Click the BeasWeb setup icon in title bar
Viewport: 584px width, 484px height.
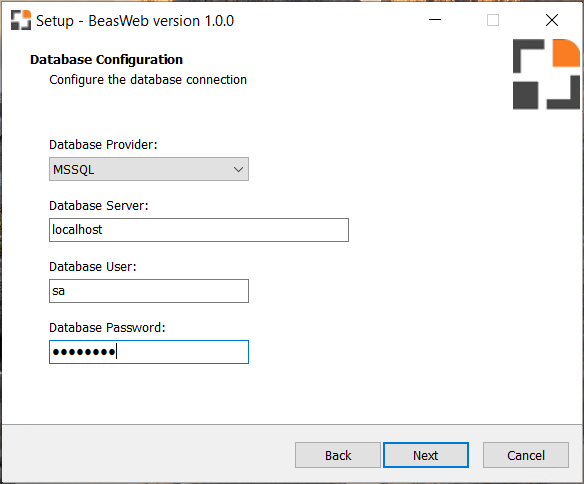coord(21,20)
